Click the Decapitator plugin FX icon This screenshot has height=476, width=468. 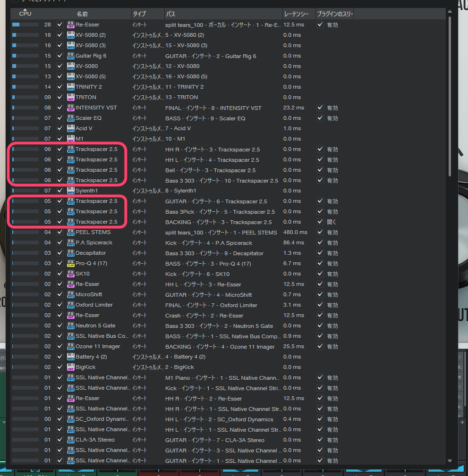tap(71, 253)
